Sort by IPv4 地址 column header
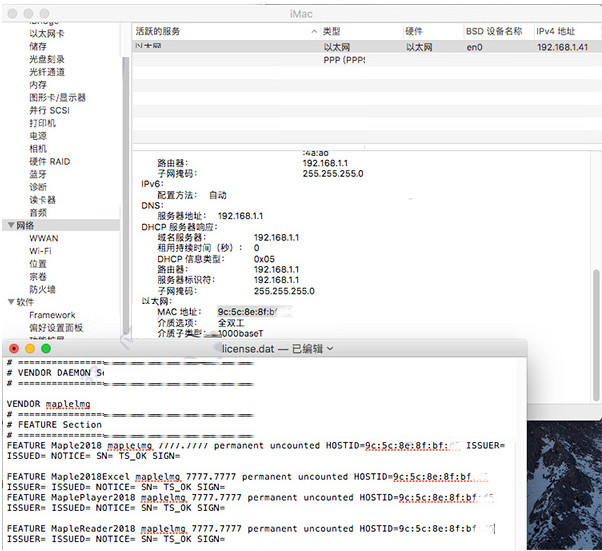Screen dimensions: 602x551 (x=555, y=31)
